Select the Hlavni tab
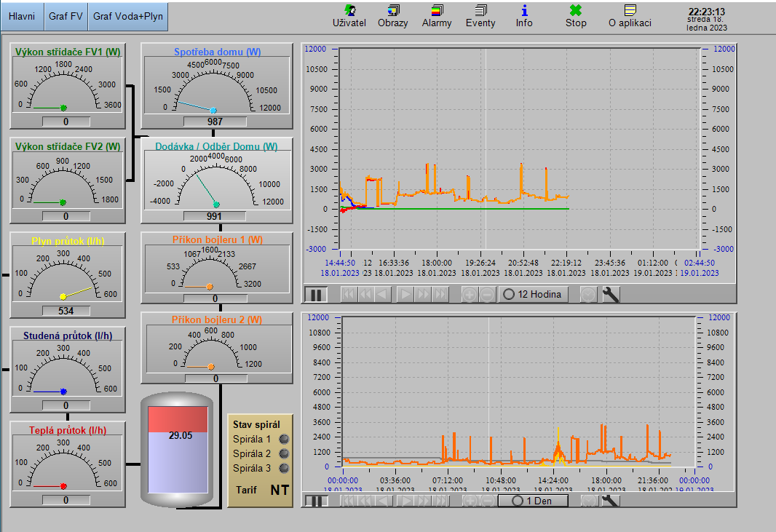This screenshot has width=776, height=532. pos(22,16)
